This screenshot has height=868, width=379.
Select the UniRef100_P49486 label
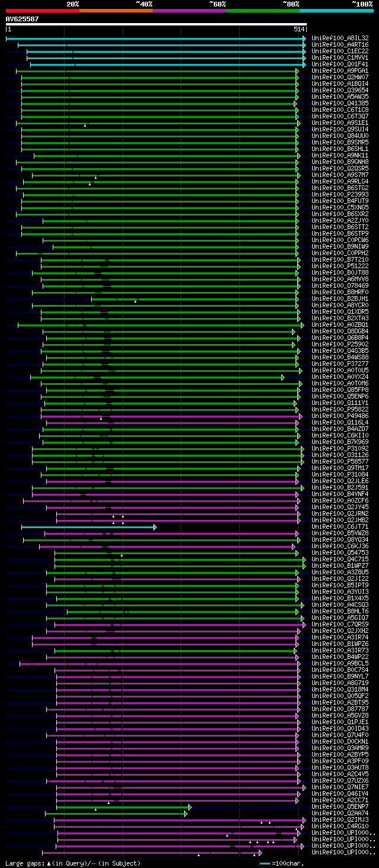click(340, 416)
